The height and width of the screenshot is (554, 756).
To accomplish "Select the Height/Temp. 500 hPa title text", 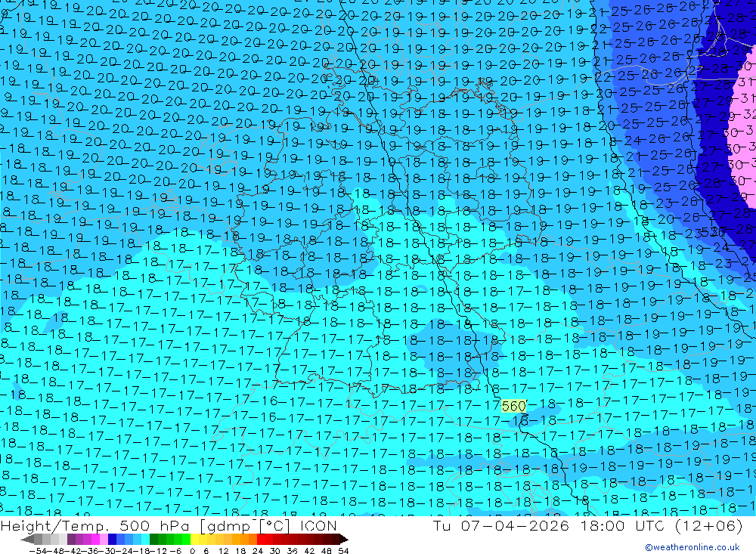I will [95, 525].
